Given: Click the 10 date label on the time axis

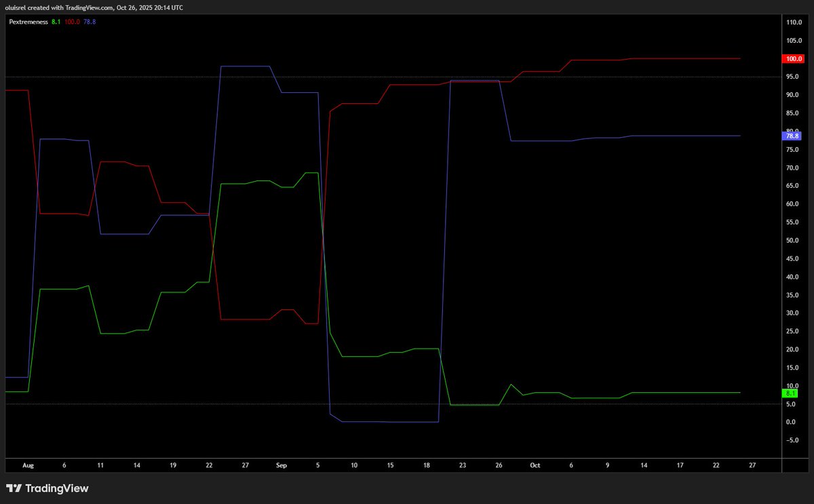Looking at the screenshot, I should coord(354,466).
